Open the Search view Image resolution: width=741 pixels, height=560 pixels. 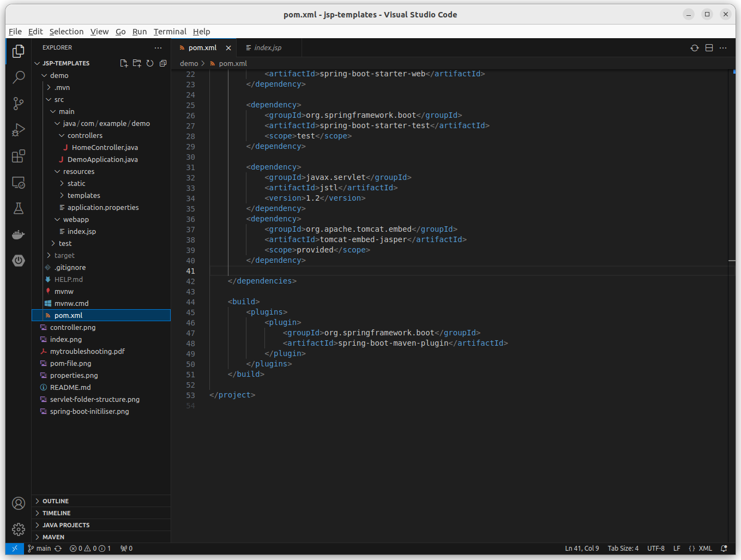pos(19,77)
